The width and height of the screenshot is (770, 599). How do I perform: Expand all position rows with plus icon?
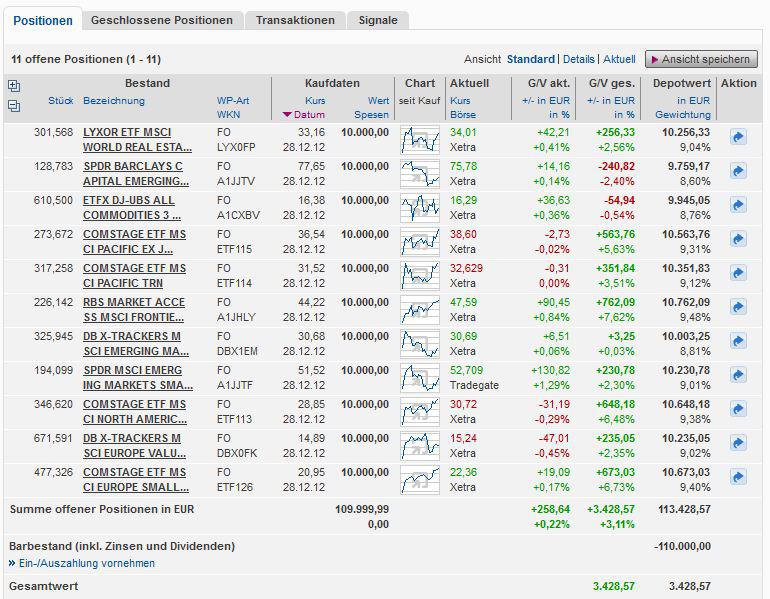(14, 86)
